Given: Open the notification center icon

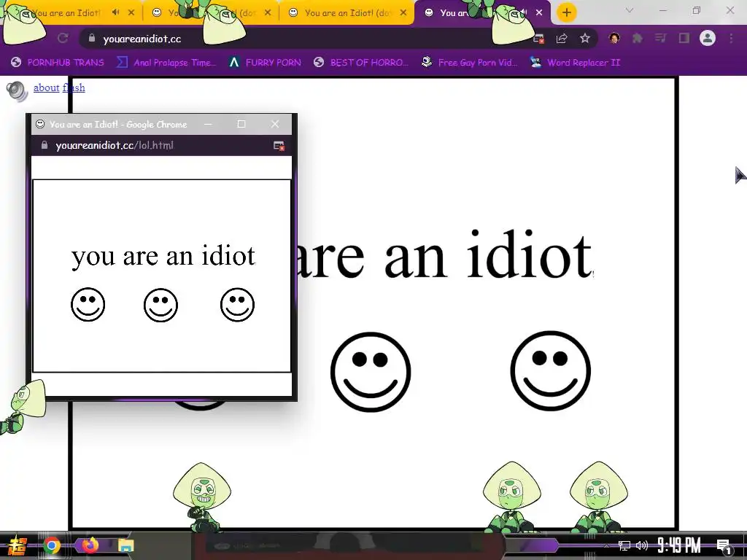Looking at the screenshot, I should coord(724,545).
